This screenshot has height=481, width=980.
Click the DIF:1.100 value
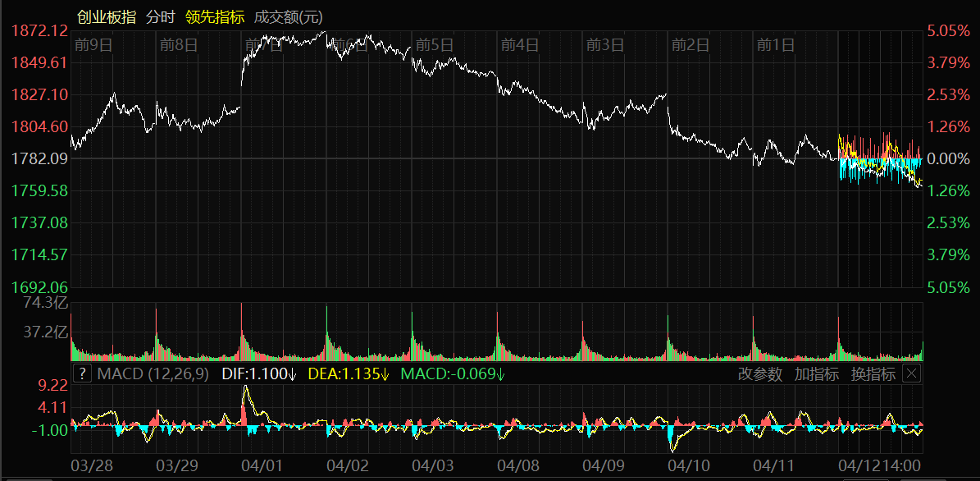[259, 374]
